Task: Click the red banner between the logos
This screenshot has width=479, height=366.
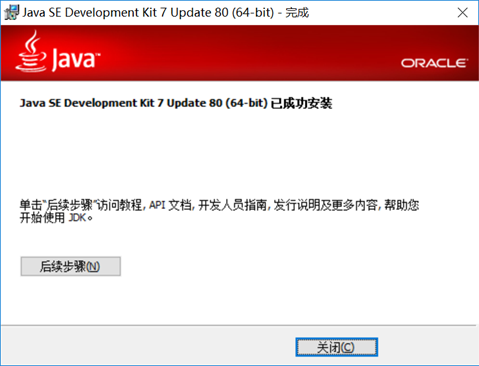Action: 250,53
